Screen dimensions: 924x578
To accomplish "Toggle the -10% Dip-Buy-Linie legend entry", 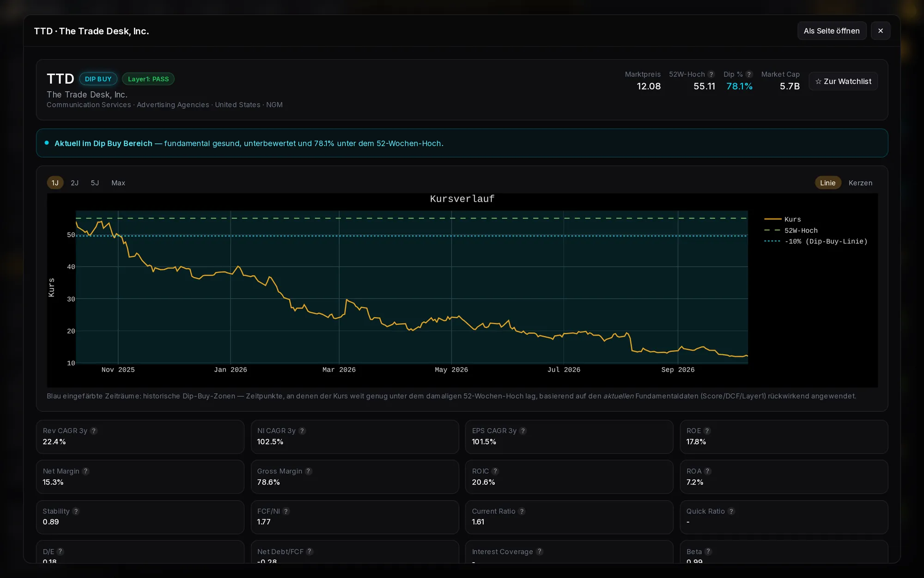I will (816, 241).
